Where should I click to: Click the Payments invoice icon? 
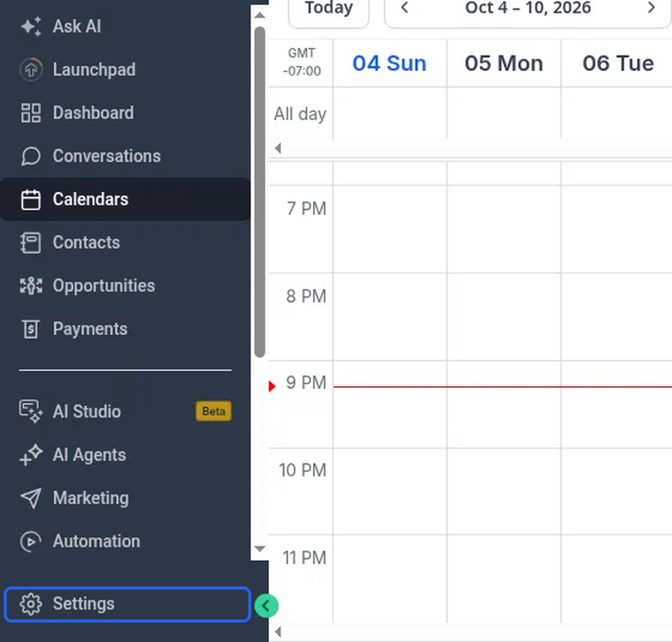[31, 329]
